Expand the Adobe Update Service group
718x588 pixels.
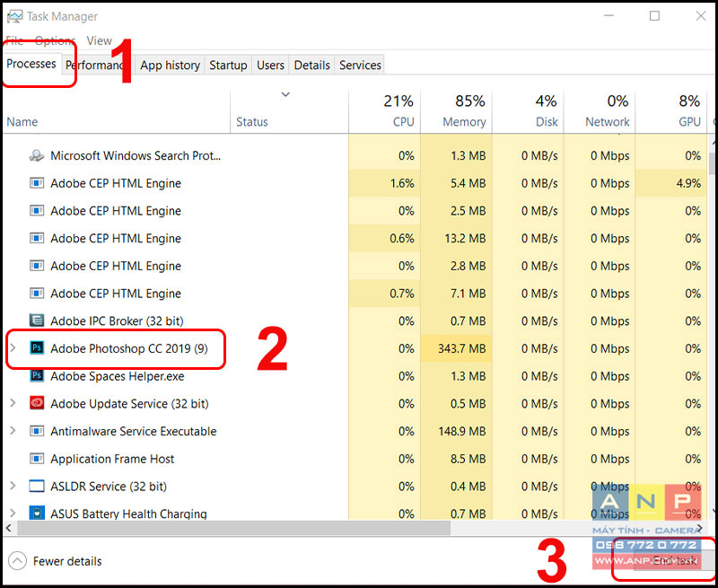(x=13, y=403)
